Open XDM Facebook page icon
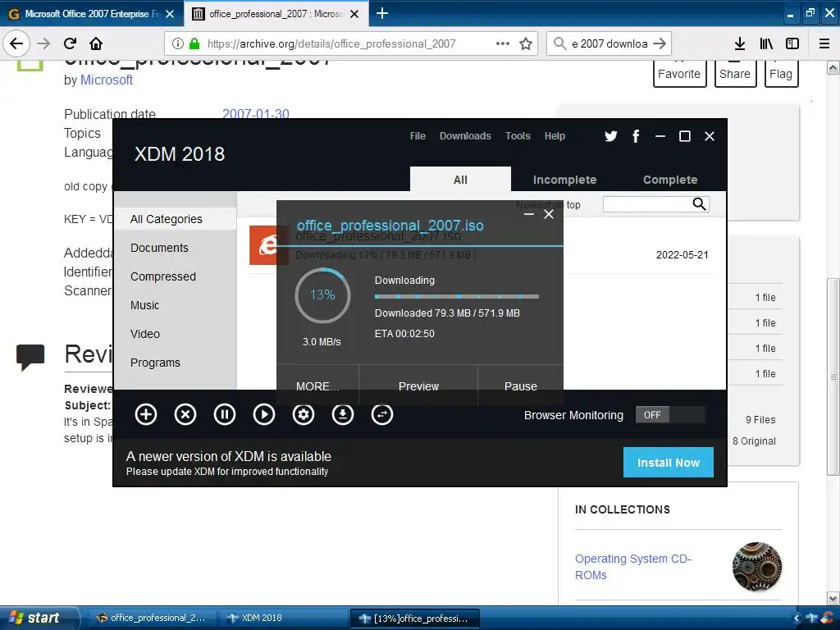Viewport: 840px width, 630px height. coord(636,136)
